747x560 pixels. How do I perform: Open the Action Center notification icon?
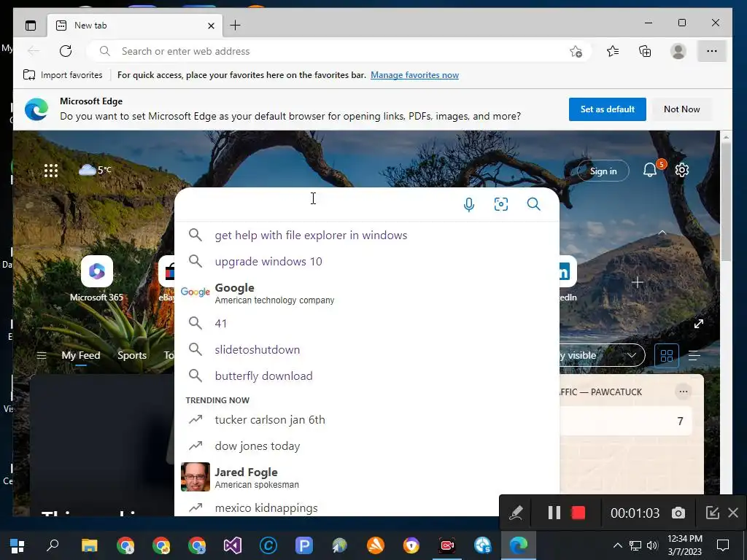tap(723, 545)
